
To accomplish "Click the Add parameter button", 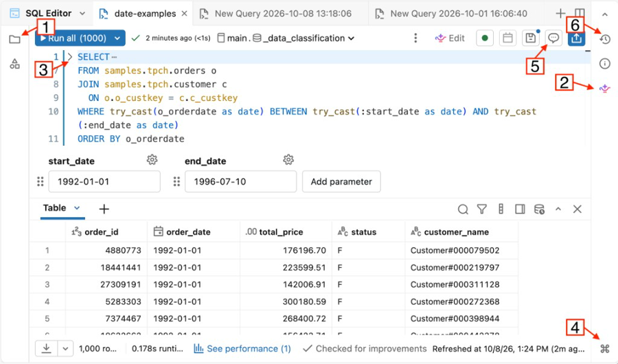I will coord(341,181).
